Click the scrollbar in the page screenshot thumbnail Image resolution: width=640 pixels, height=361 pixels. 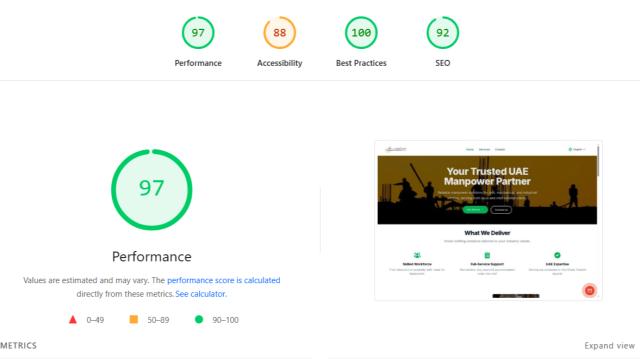click(x=598, y=161)
